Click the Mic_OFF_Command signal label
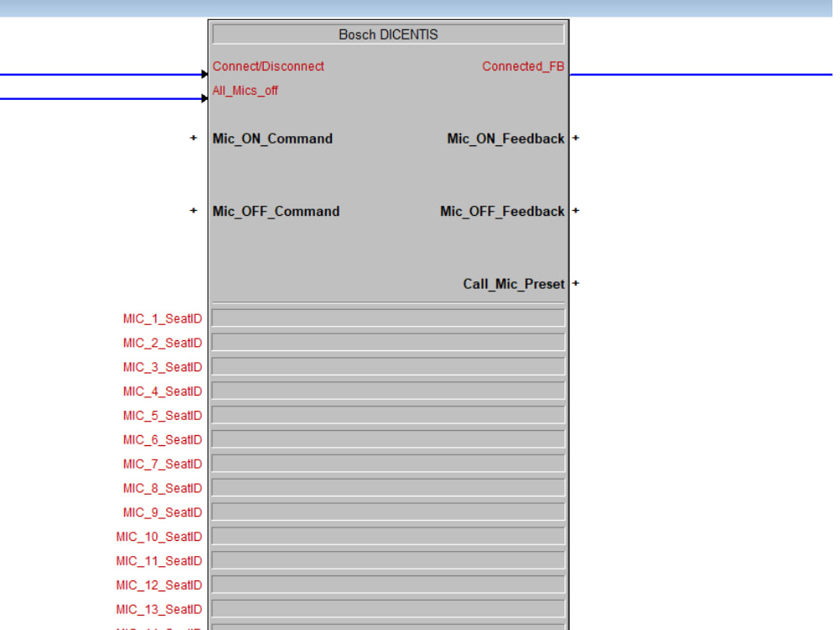The image size is (840, 630). pos(276,211)
